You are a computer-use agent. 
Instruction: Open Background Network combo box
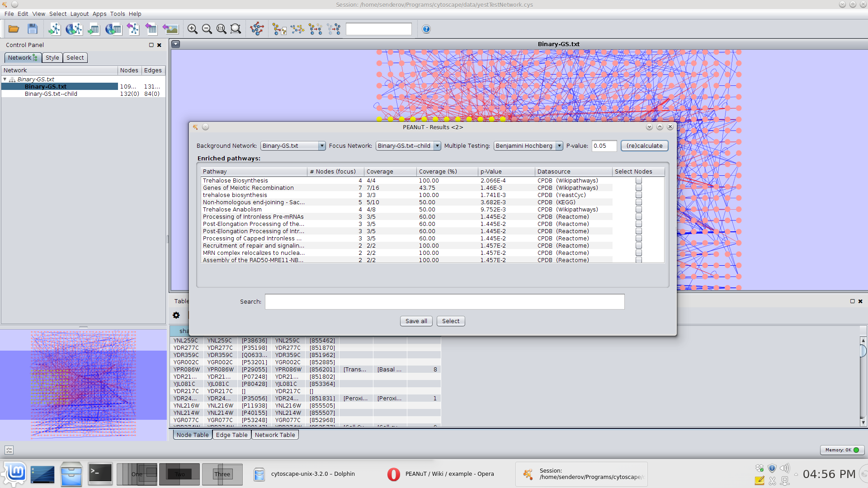(293, 145)
